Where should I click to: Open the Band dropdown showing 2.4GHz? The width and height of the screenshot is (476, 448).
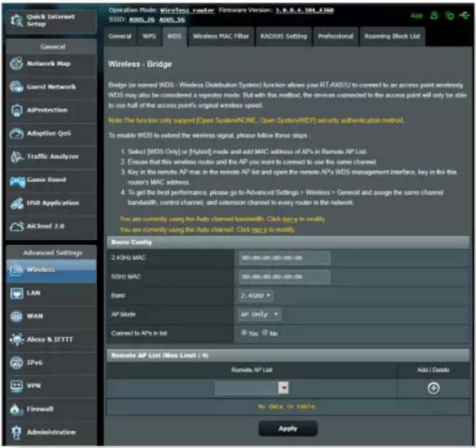256,295
